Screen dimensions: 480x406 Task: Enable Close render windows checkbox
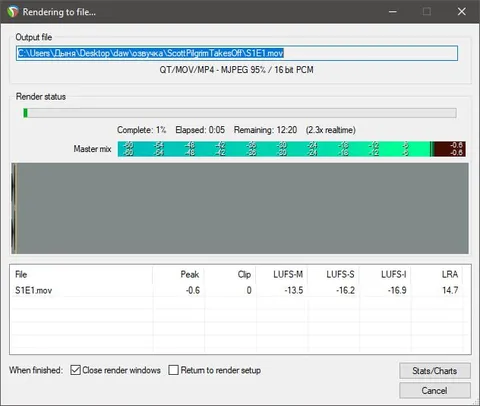pos(75,370)
